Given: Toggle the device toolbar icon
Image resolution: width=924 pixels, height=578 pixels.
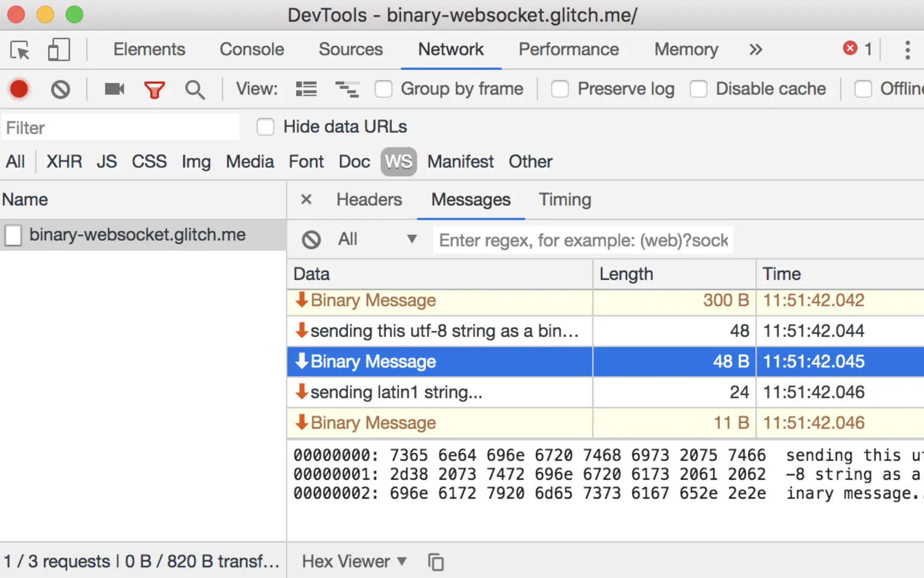Looking at the screenshot, I should point(59,50).
